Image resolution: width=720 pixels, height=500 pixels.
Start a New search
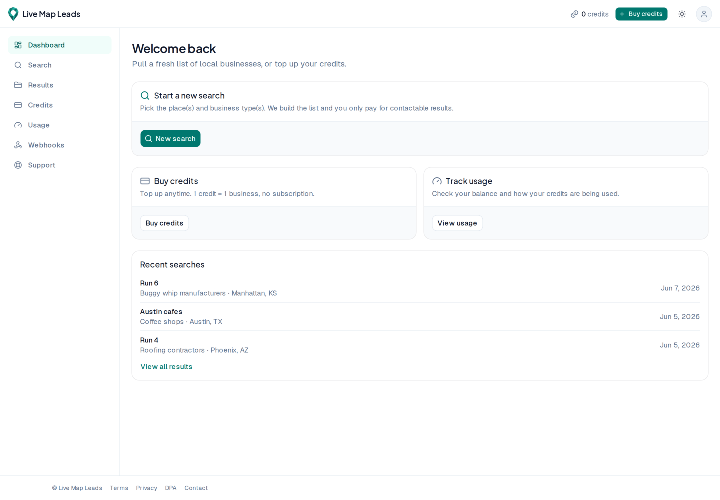tap(170, 139)
